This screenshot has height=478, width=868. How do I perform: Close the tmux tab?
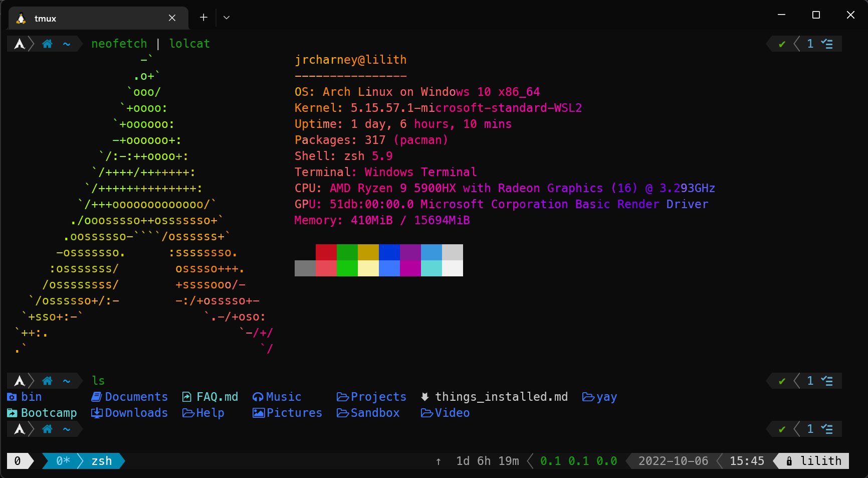[x=172, y=18]
